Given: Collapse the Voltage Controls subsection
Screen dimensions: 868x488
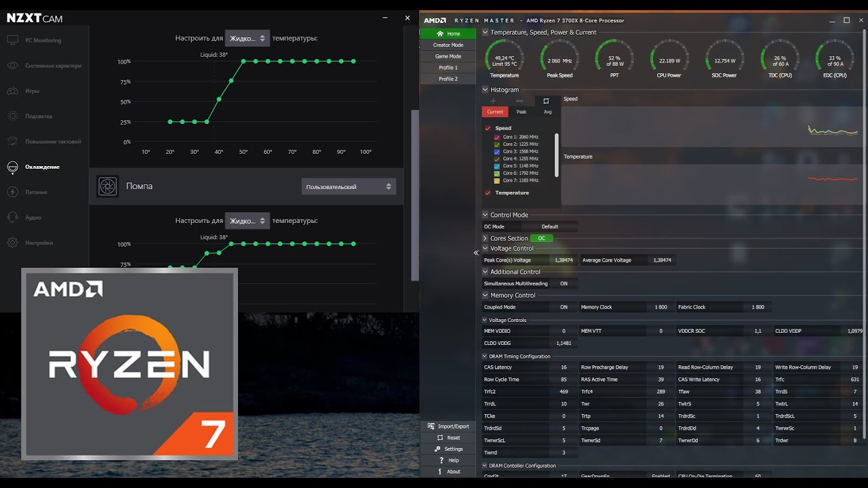Looking at the screenshot, I should pyautogui.click(x=484, y=320).
